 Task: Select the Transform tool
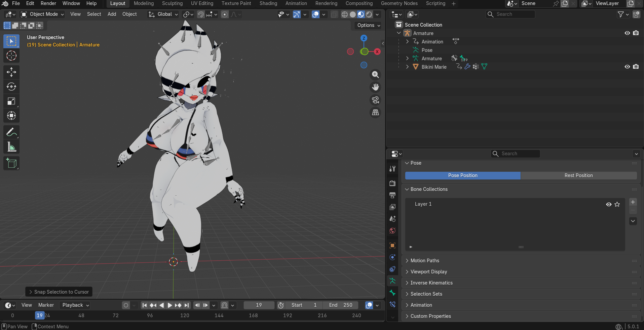click(x=11, y=115)
